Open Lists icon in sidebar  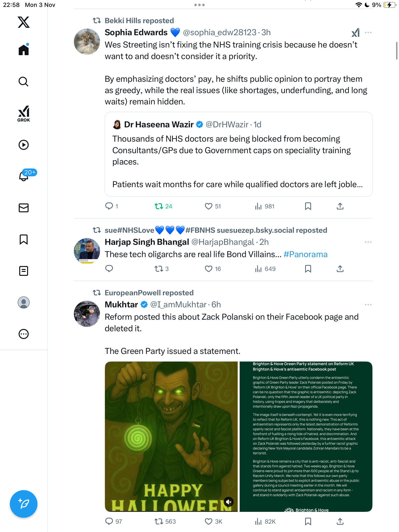click(24, 271)
